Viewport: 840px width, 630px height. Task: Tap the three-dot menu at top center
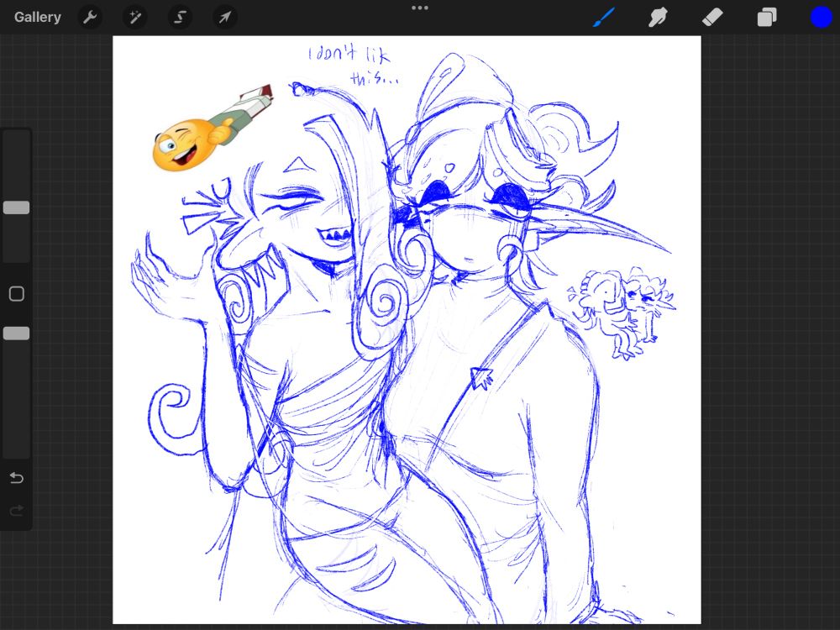[x=420, y=8]
